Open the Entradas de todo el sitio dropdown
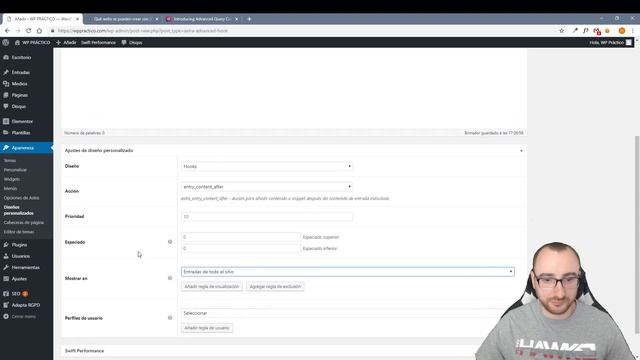This screenshot has height=360, width=640. click(x=348, y=272)
